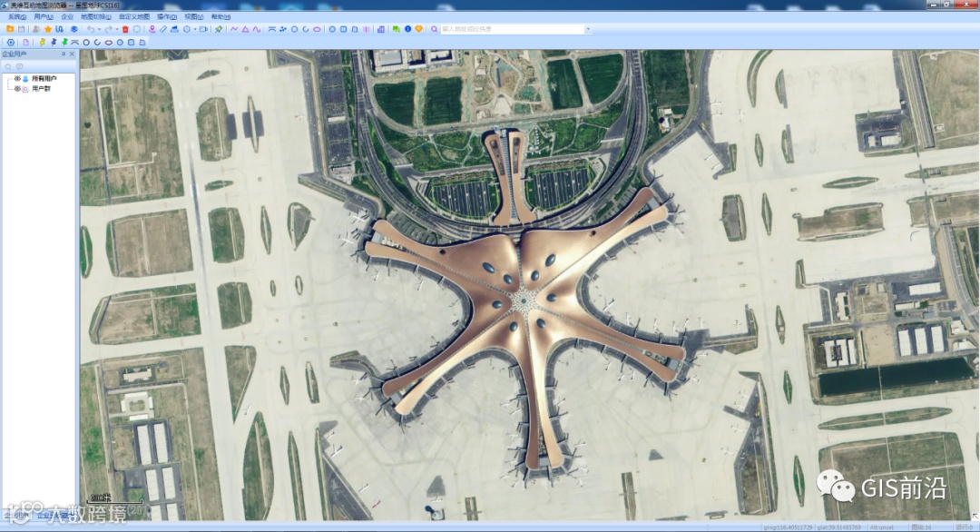Click the glng longitude value in status bar
This screenshot has height=532, width=980.
788,527
